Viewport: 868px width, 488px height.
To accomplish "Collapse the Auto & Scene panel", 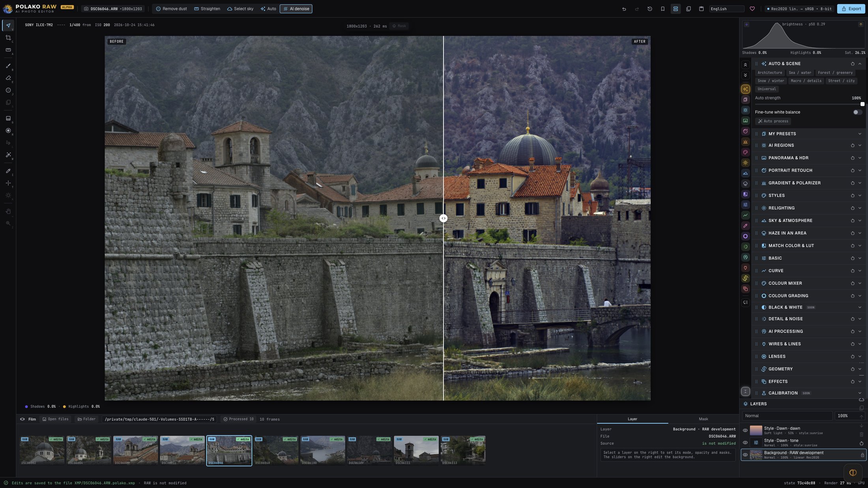I will (860, 64).
